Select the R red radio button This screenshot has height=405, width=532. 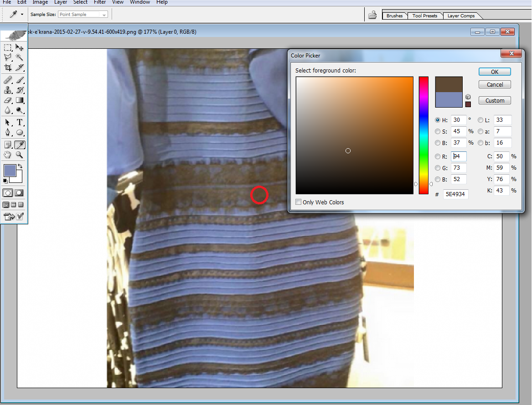point(438,156)
